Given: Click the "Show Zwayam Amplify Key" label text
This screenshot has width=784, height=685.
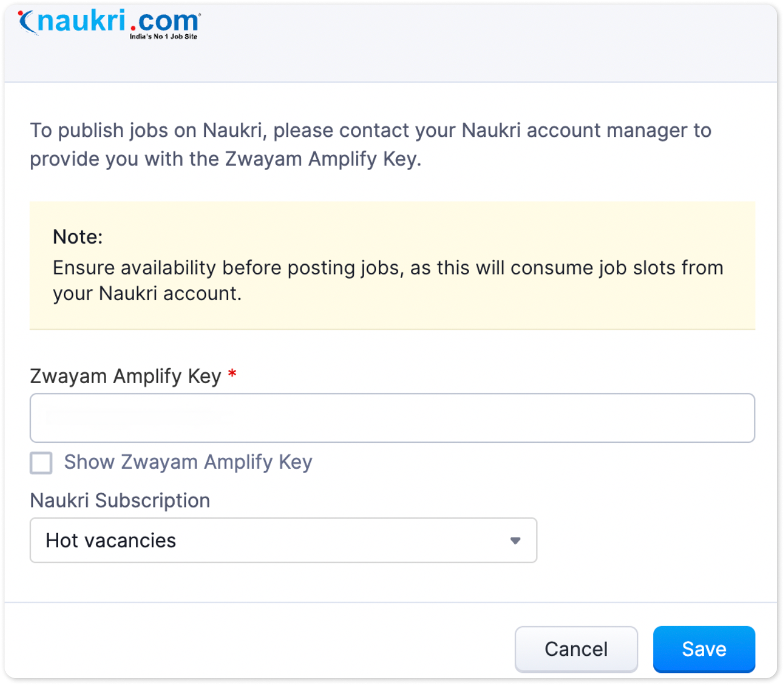Looking at the screenshot, I should tap(188, 462).
